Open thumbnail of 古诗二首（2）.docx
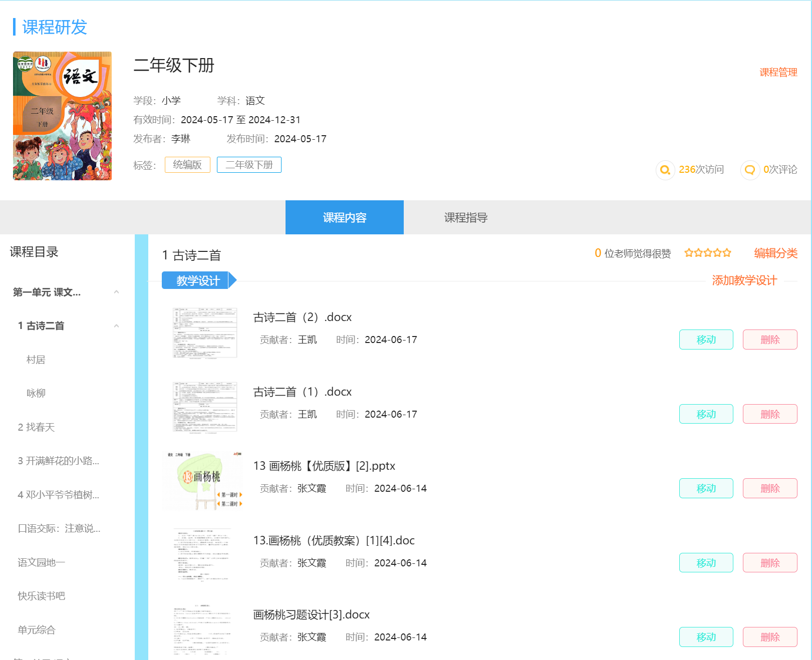Screen dimensions: 812x660 tap(205, 333)
